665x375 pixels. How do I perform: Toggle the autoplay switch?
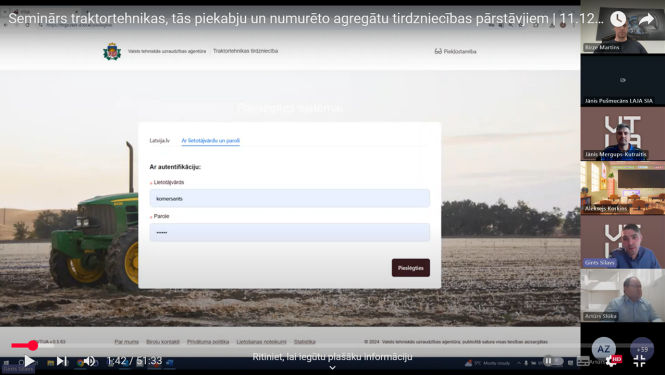coord(553,361)
